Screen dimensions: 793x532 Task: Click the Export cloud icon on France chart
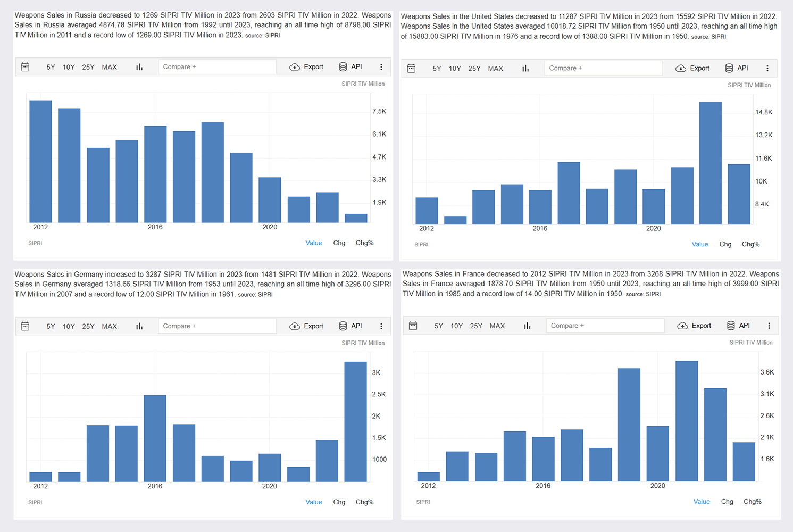pos(682,326)
